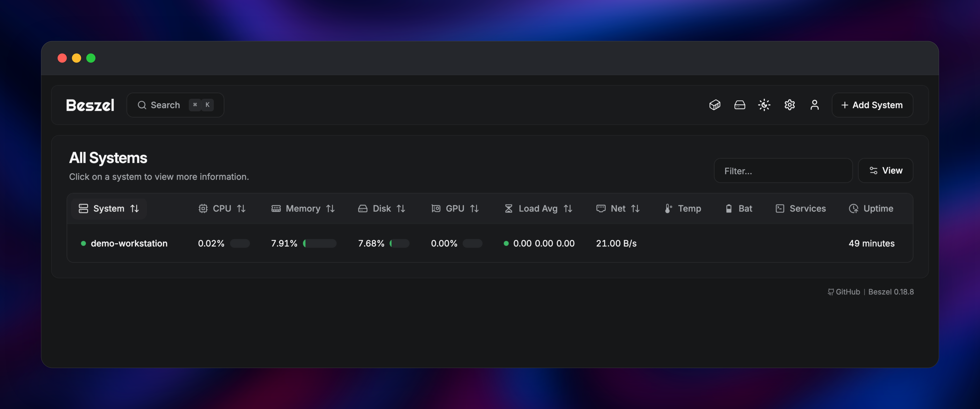Image resolution: width=980 pixels, height=409 pixels.
Task: Open the demo-workstation system
Action: (129, 243)
